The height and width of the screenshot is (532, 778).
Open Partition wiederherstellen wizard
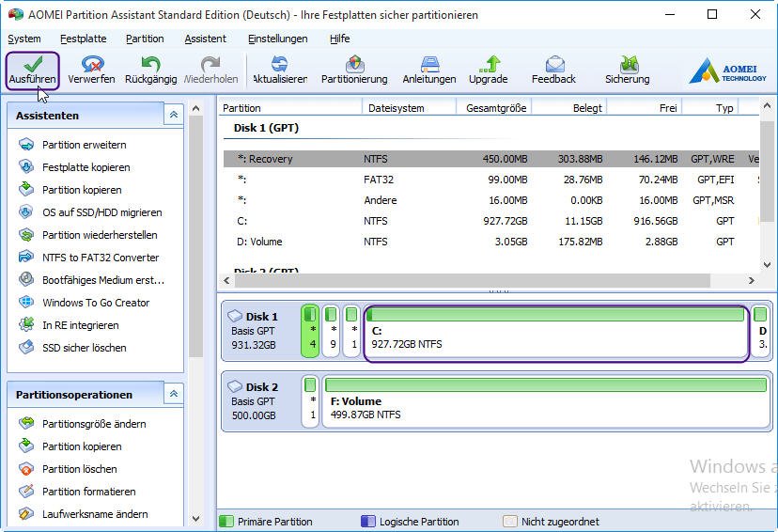pos(87,235)
